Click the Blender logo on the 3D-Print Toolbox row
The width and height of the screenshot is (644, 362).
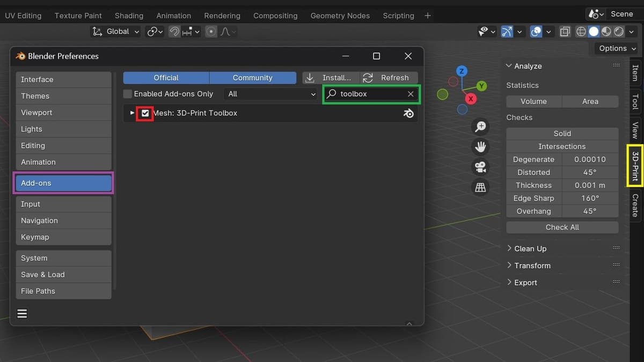[409, 113]
